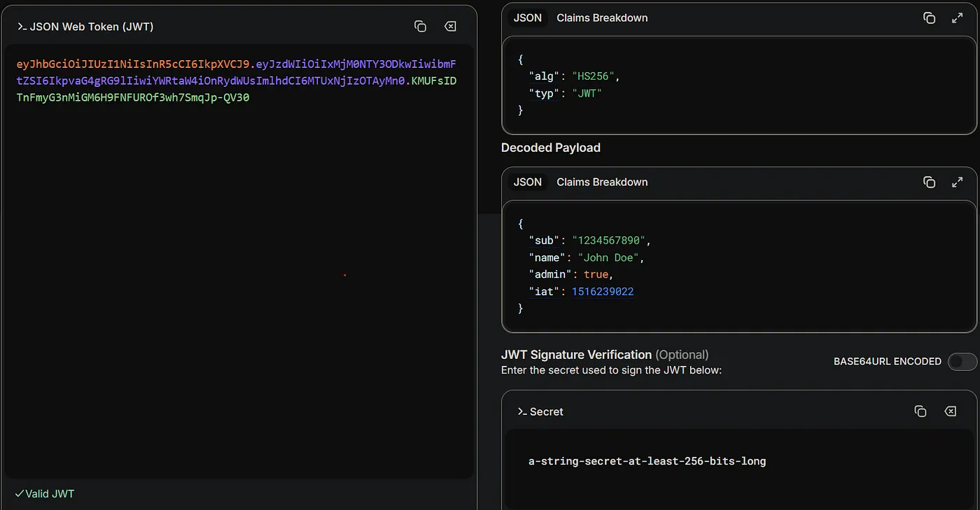The image size is (980, 510).
Task: Expand the decoded header panel
Action: [958, 18]
